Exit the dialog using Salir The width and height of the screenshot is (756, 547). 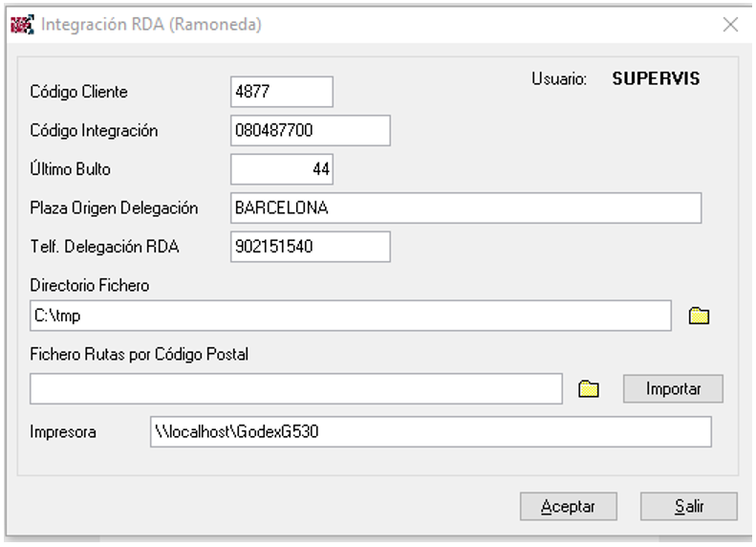click(688, 507)
